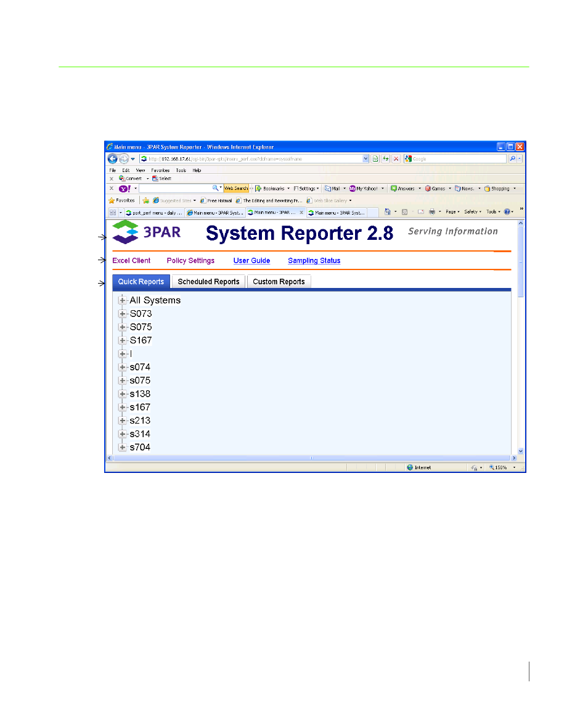
Task: Expand the All Systems tree node
Action: pyautogui.click(x=122, y=300)
